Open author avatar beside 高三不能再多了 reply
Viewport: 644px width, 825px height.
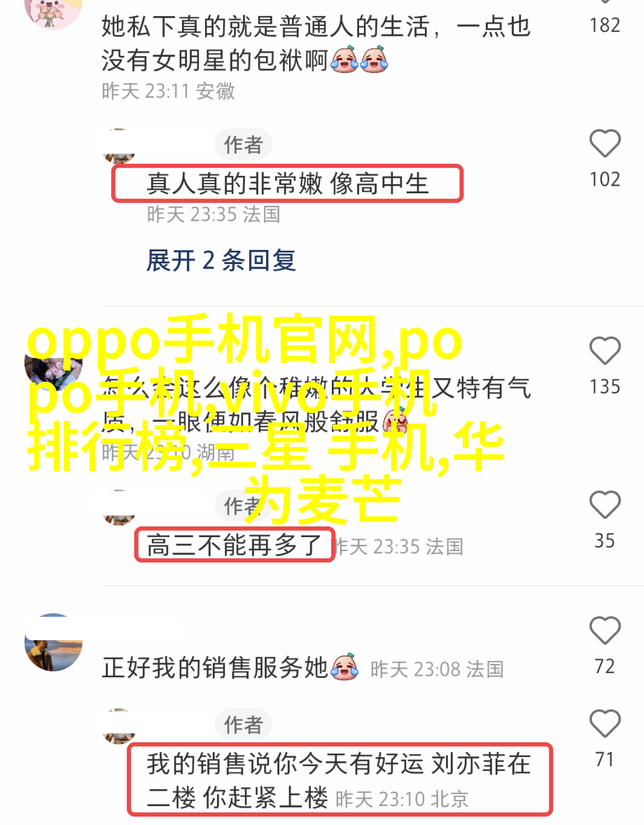(x=119, y=507)
